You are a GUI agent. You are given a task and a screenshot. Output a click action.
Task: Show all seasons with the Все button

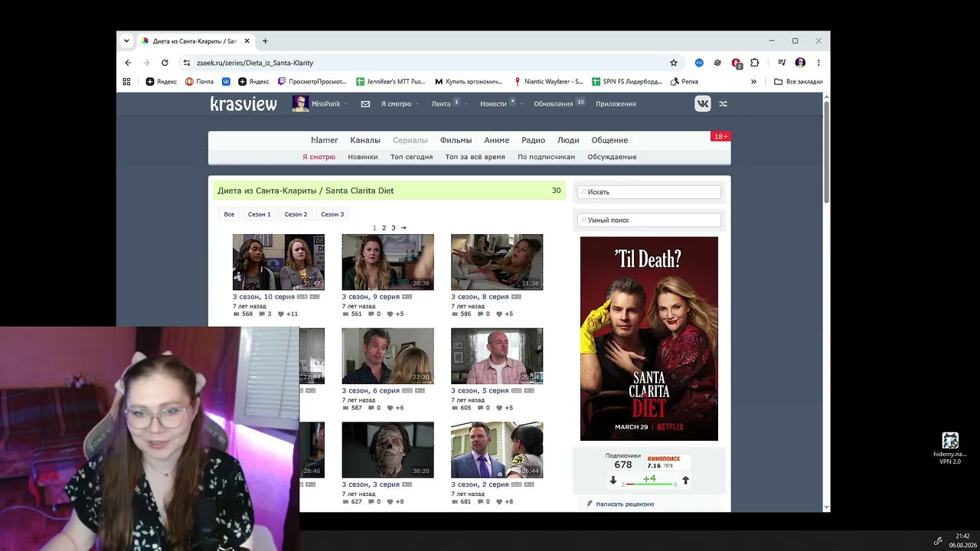click(229, 214)
